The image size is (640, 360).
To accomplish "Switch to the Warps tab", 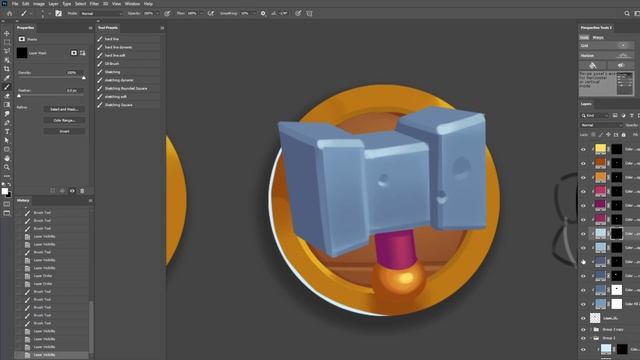I will [x=598, y=38].
